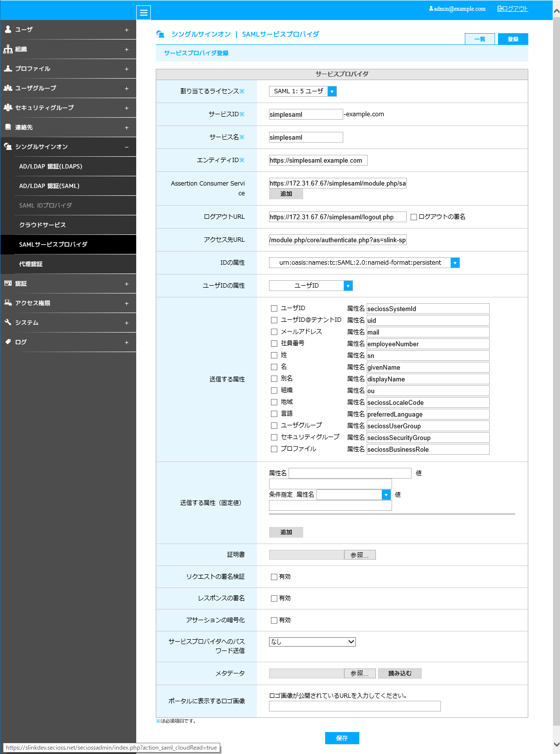Screen dimensions: 560x754
Task: Collapse the シングルサインオン sidebar section
Action: [x=126, y=147]
